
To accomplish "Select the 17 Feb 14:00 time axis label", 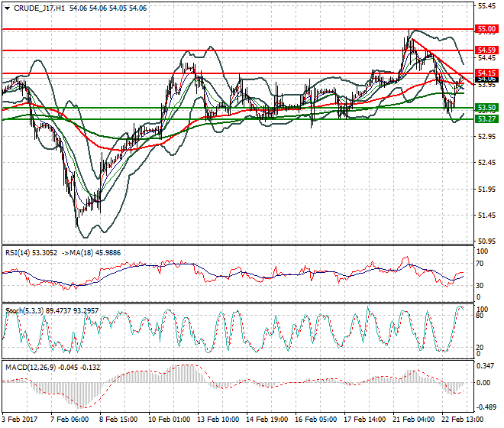I will (x=365, y=420).
